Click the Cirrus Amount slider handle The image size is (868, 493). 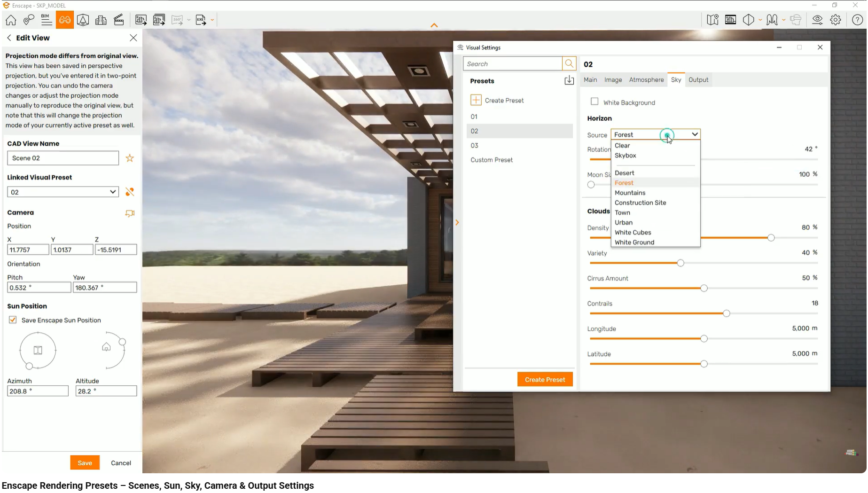704,289
